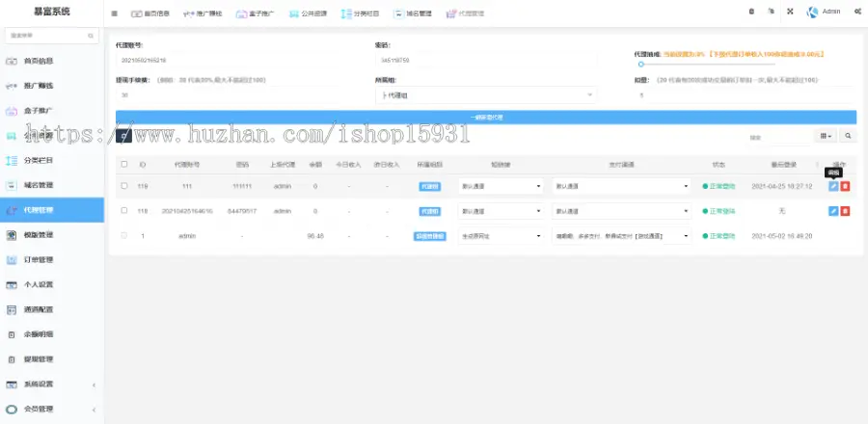The width and height of the screenshot is (868, 424).
Task: Click the magnifier search button above the table
Action: [849, 137]
